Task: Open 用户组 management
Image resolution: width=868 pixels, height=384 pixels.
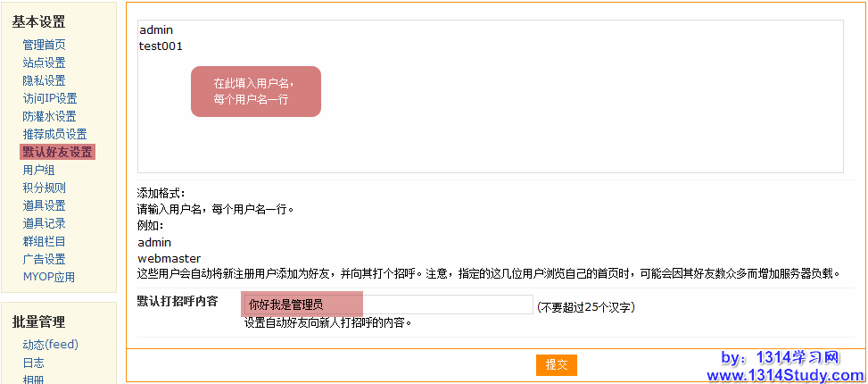Action: tap(38, 170)
